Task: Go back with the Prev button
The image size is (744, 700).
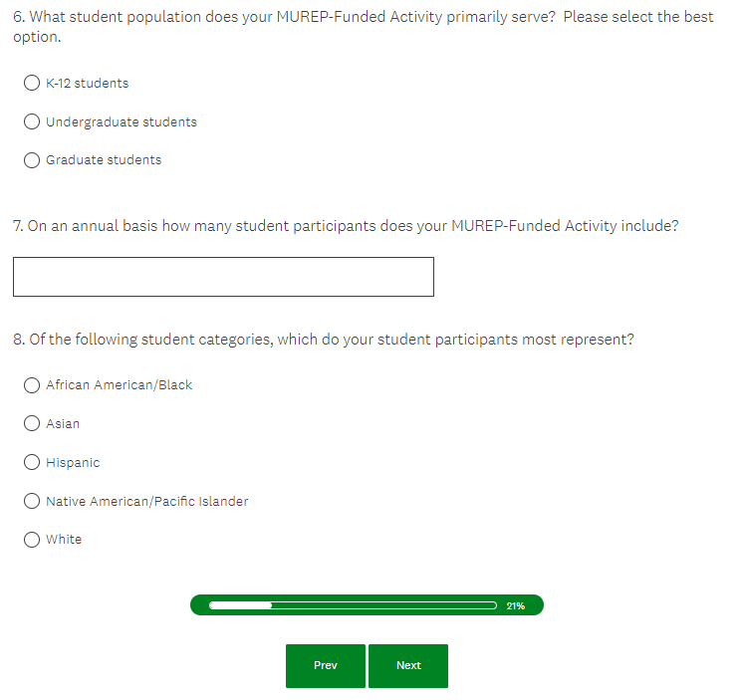Action: 326,666
